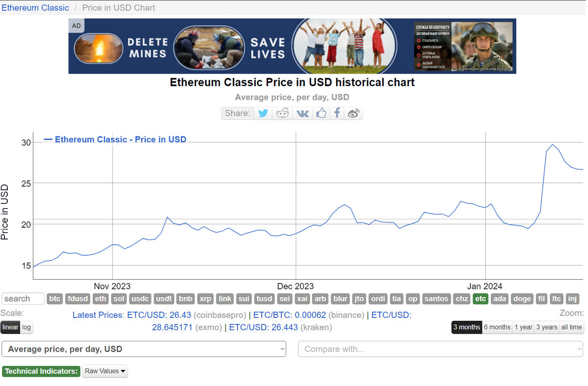Select the usdc coin tag
This screenshot has height=386, width=588.
(140, 299)
